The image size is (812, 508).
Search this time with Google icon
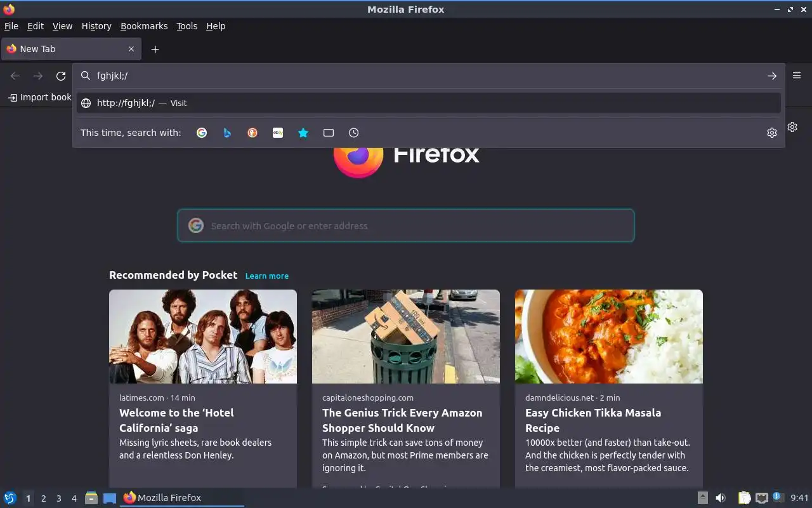pyautogui.click(x=202, y=133)
